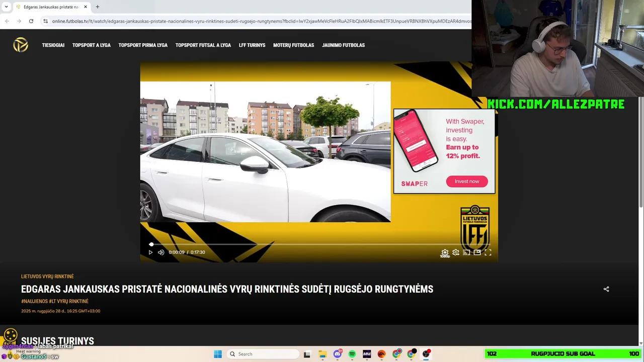The width and height of the screenshot is (644, 362).
Task: Open the player settings gear icon
Action: (x=456, y=252)
